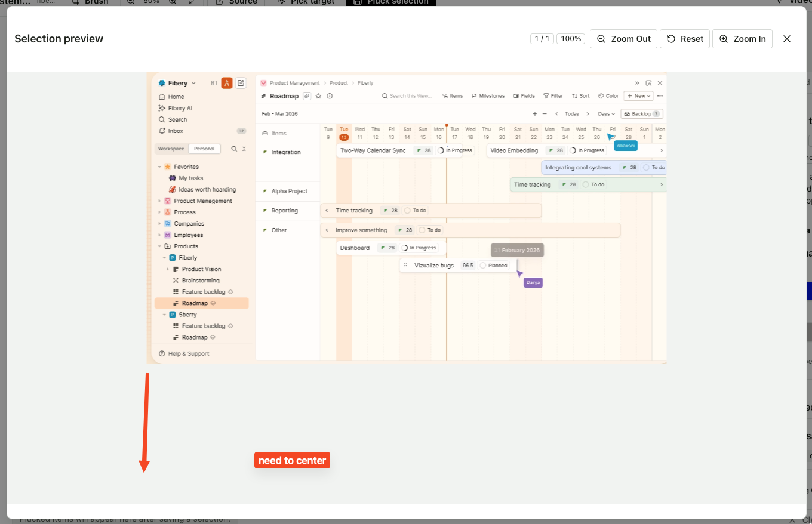Open Brainstorming in the sidebar tree
This screenshot has width=812, height=524.
[x=201, y=281]
